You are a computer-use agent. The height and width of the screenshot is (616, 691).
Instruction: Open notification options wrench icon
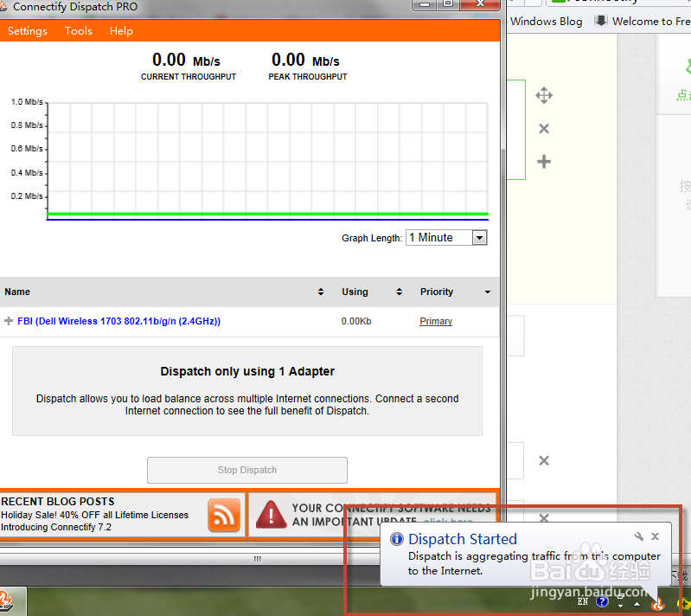[x=638, y=536]
